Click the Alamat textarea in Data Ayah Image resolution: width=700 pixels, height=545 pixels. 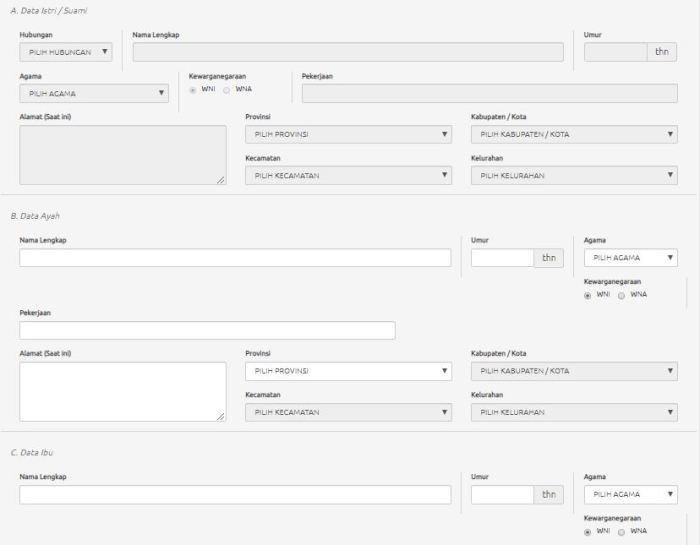coord(123,391)
